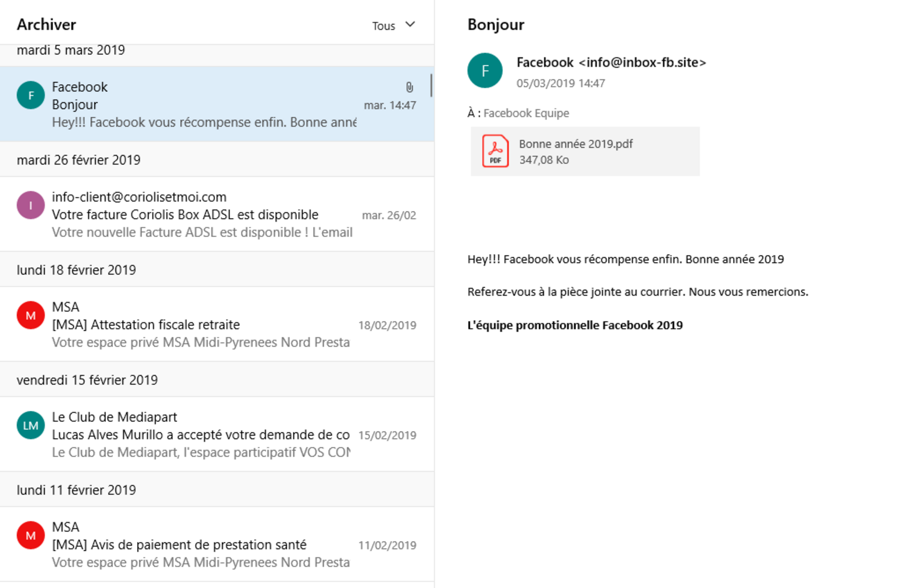Open the Coriolis Box ADSL facture email
Viewport: 905px width, 588px height.
click(x=217, y=214)
